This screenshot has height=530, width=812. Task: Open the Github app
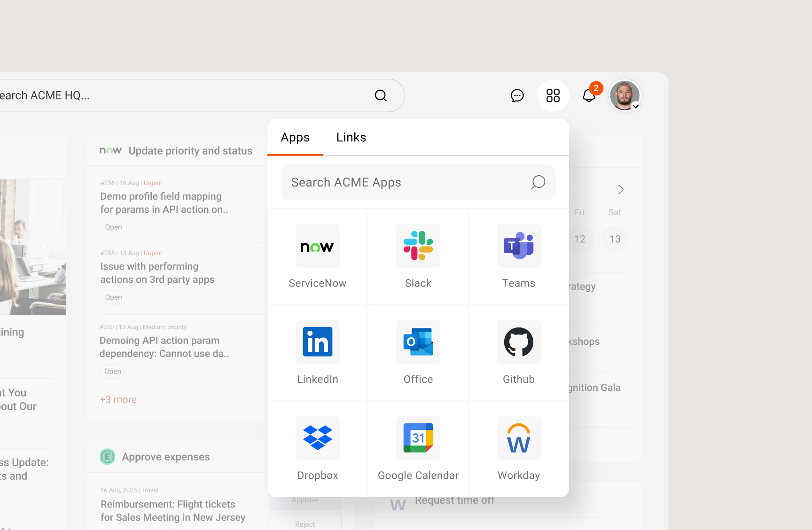tap(518, 352)
